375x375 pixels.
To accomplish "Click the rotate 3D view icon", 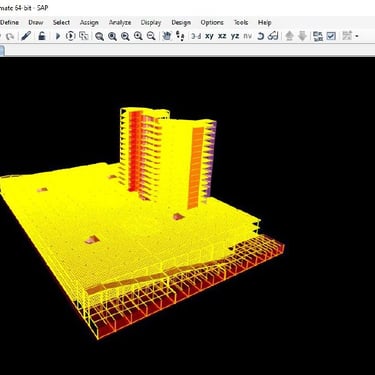I will point(261,36).
